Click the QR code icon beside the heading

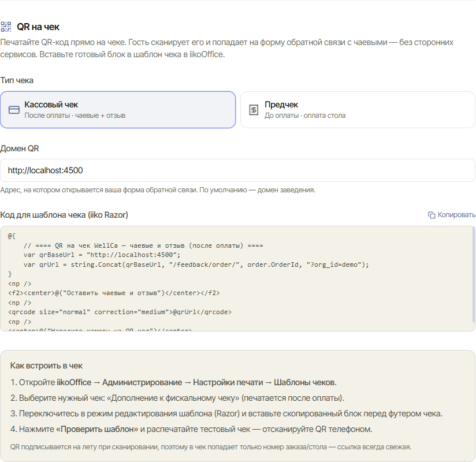point(6,27)
